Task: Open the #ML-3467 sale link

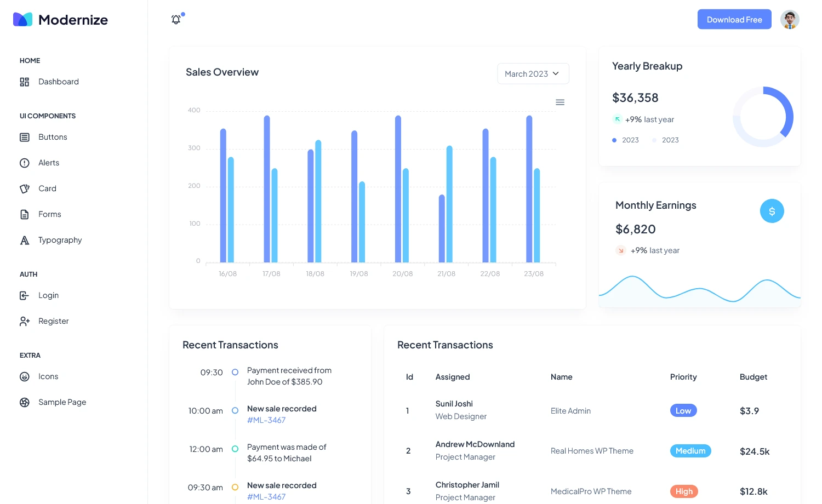Action: [x=266, y=420]
